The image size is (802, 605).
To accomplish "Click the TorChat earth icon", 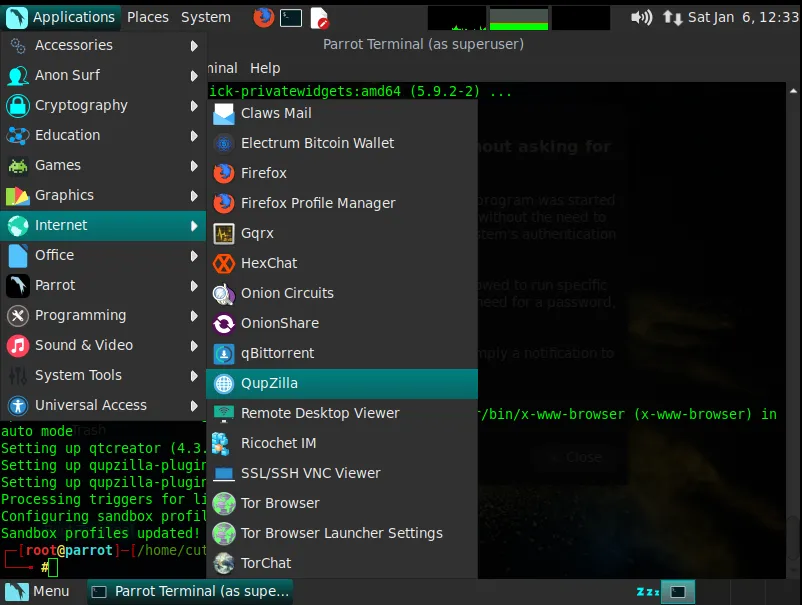I will click(224, 564).
